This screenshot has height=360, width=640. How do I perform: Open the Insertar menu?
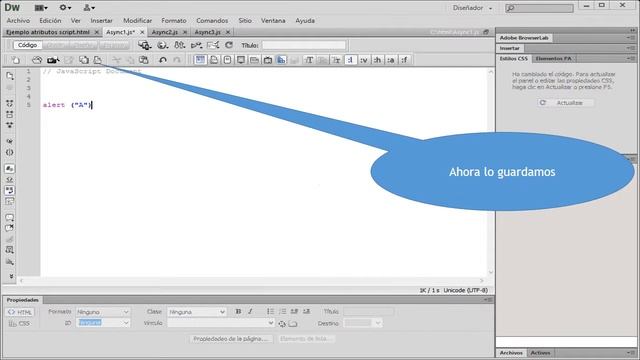click(102, 20)
